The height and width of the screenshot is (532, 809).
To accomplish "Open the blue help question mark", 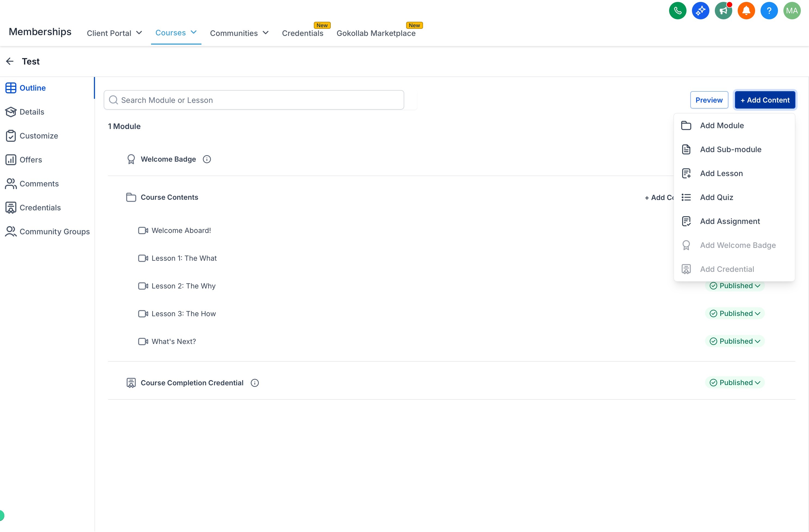I will coord(769,11).
